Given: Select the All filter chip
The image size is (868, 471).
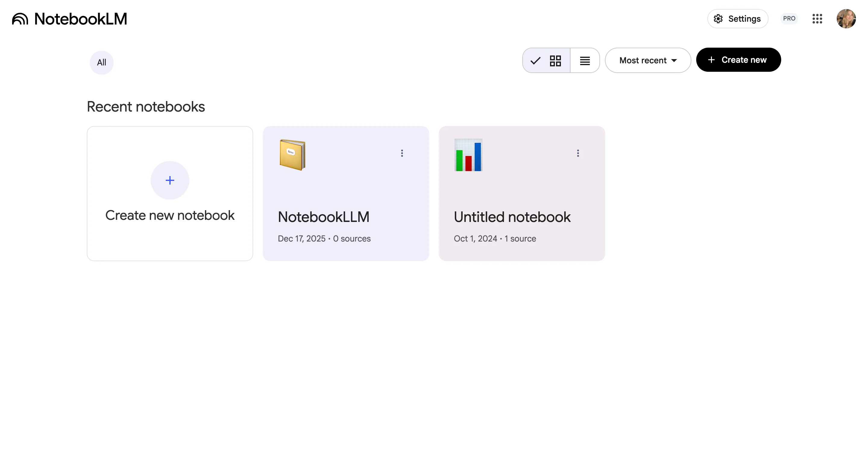Looking at the screenshot, I should (x=101, y=62).
